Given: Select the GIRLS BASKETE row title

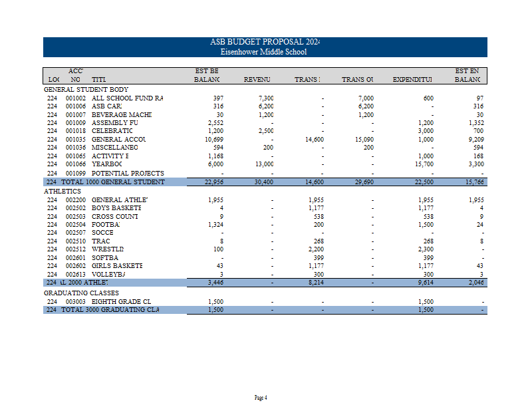Looking at the screenshot, I should (x=117, y=266).
